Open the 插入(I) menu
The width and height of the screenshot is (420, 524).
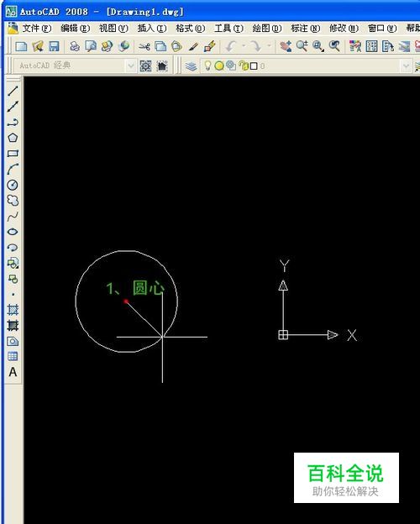[152, 29]
